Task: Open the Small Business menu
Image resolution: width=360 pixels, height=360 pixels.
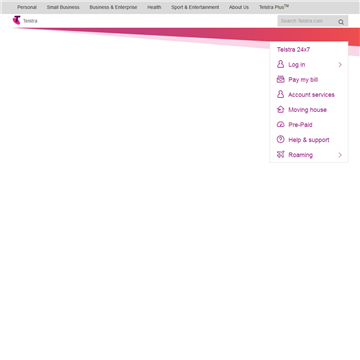Action: 63,7
